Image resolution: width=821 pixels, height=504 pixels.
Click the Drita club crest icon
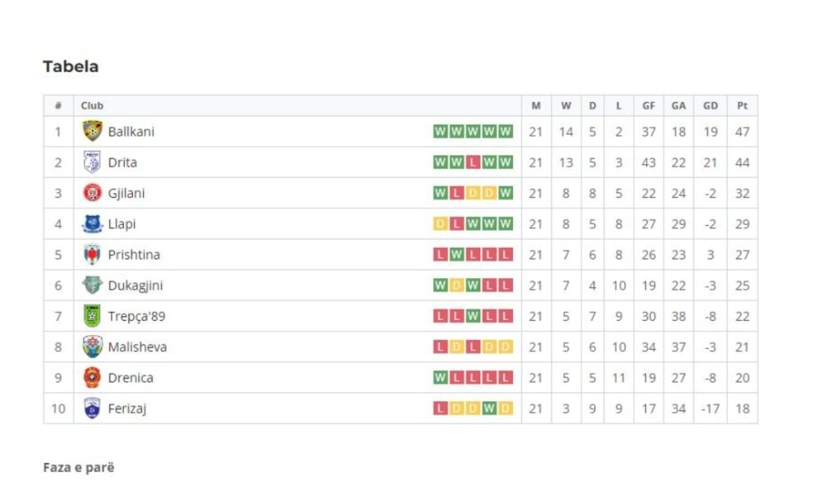tap(92, 163)
